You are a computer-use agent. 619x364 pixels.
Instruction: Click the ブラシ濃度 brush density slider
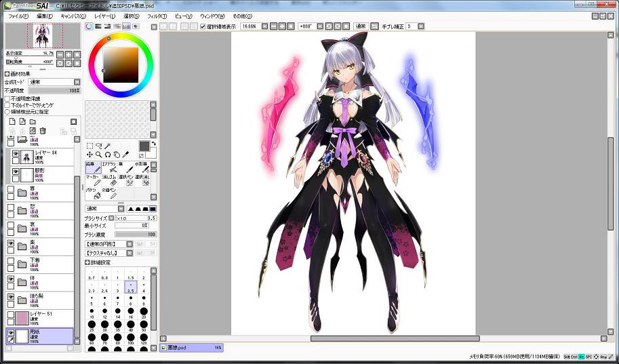tap(135, 234)
